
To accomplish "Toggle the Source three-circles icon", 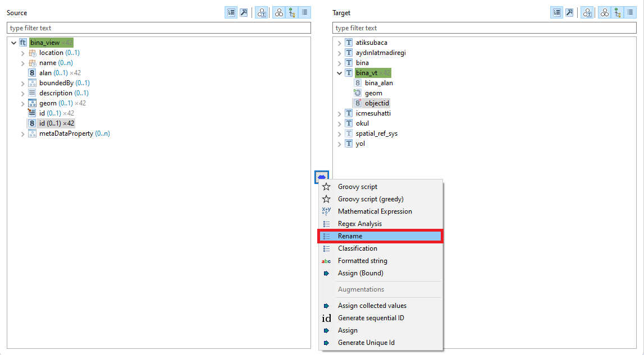I will click(x=279, y=13).
